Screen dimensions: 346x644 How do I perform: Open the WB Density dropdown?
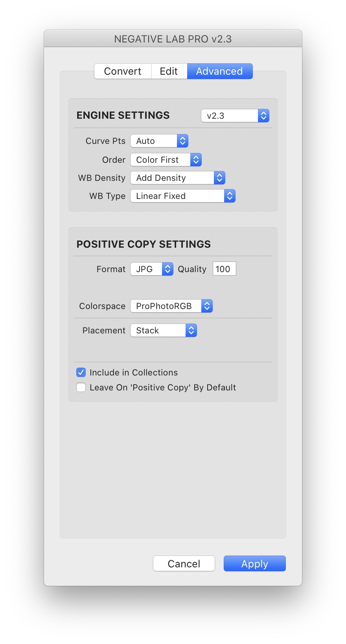click(178, 178)
